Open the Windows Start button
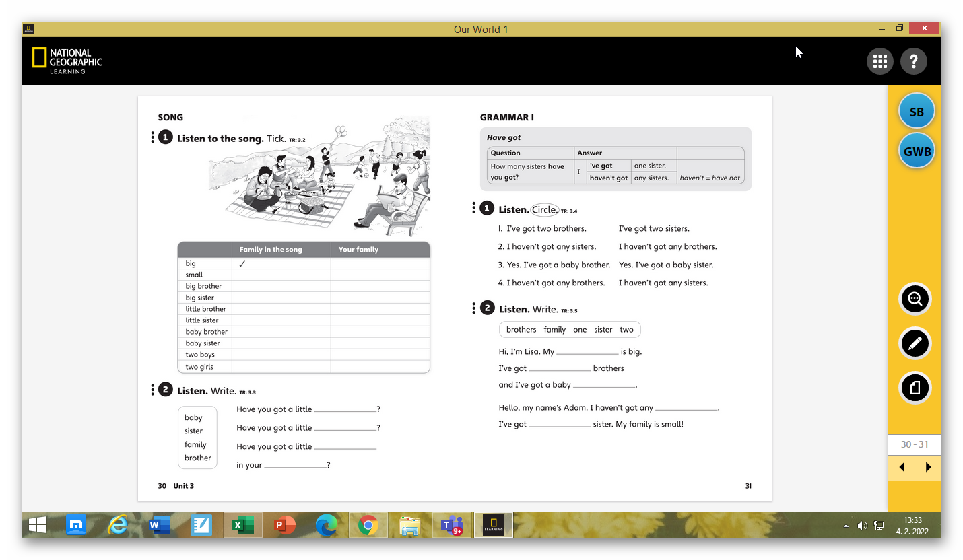The height and width of the screenshot is (560, 963). click(x=38, y=525)
